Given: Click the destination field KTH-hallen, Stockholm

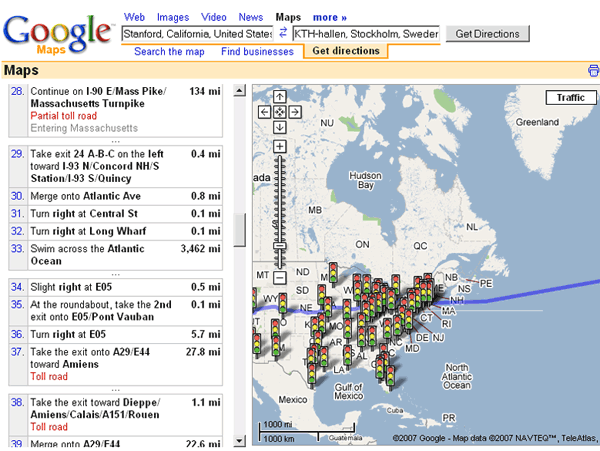Looking at the screenshot, I should [x=366, y=34].
